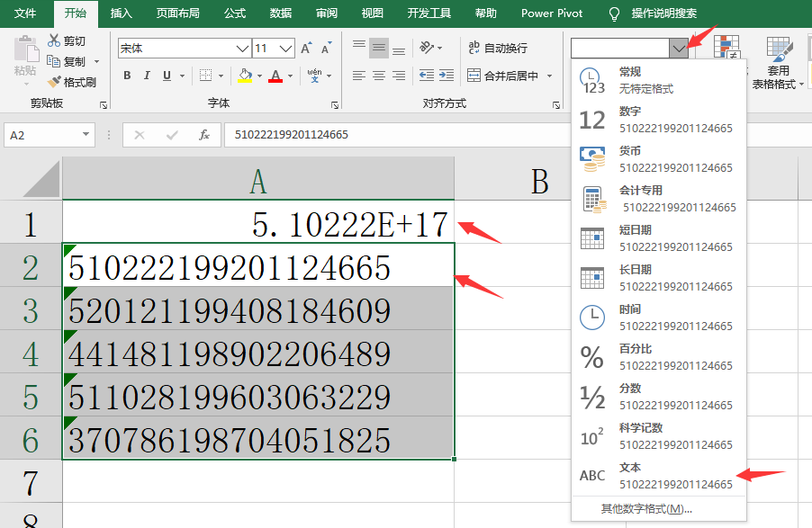Expand the borders dropdown arrow

click(221, 76)
